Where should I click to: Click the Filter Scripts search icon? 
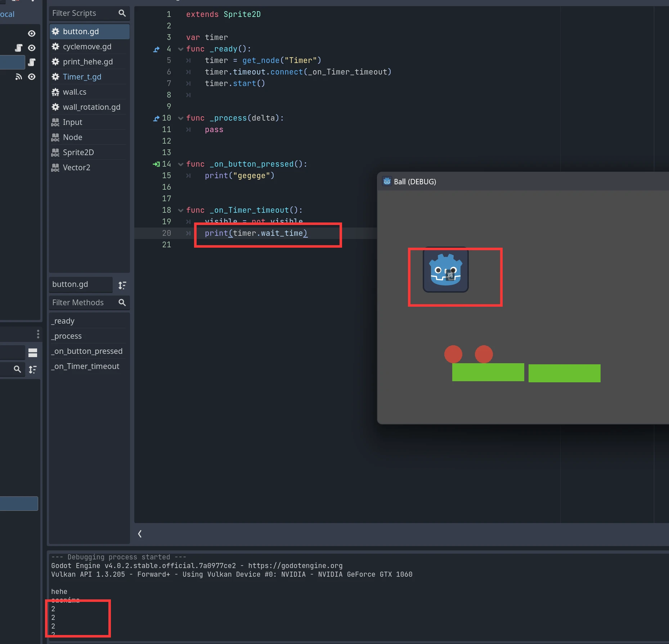click(x=122, y=13)
